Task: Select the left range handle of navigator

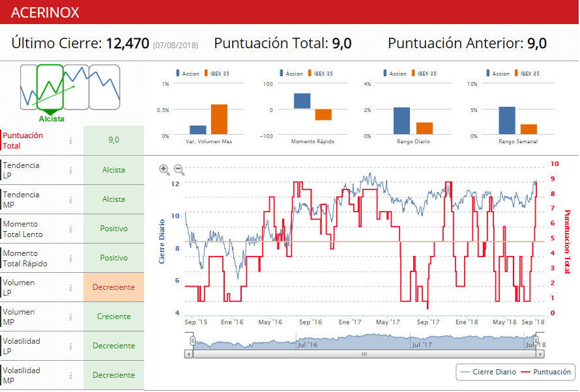Action: point(192,341)
